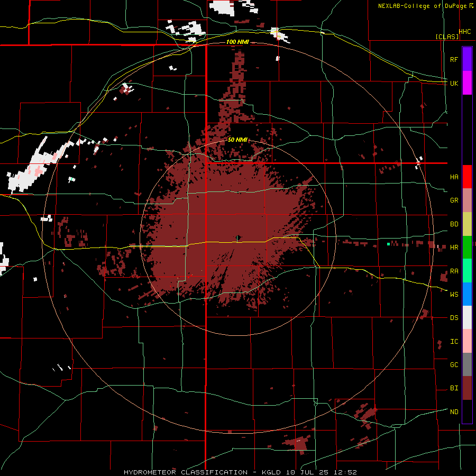Click the 50 NMI range ring label
Viewport: 476px width, 476px height.
pyautogui.click(x=237, y=140)
